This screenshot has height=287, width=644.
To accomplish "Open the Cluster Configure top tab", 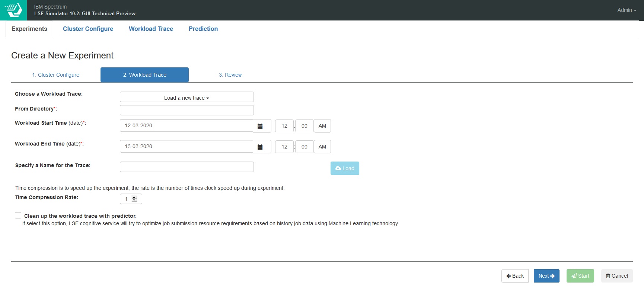I will (88, 29).
